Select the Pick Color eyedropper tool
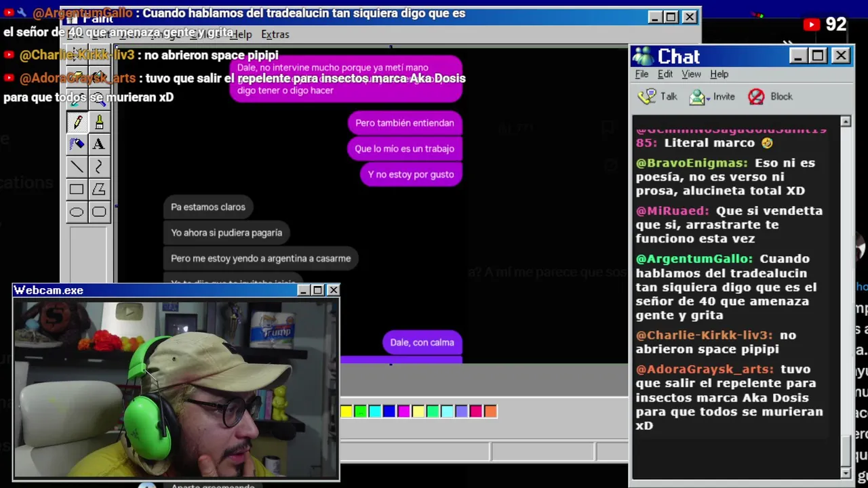868x488 pixels. (77, 99)
